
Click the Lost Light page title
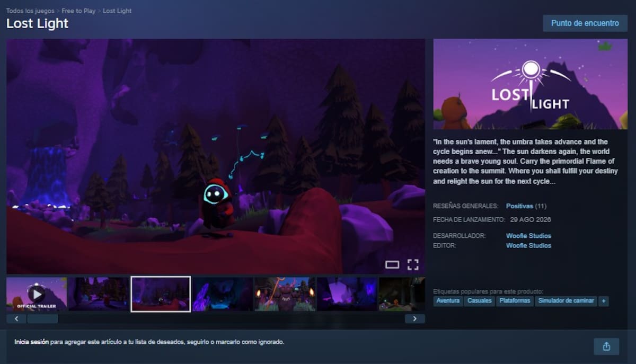coord(37,24)
